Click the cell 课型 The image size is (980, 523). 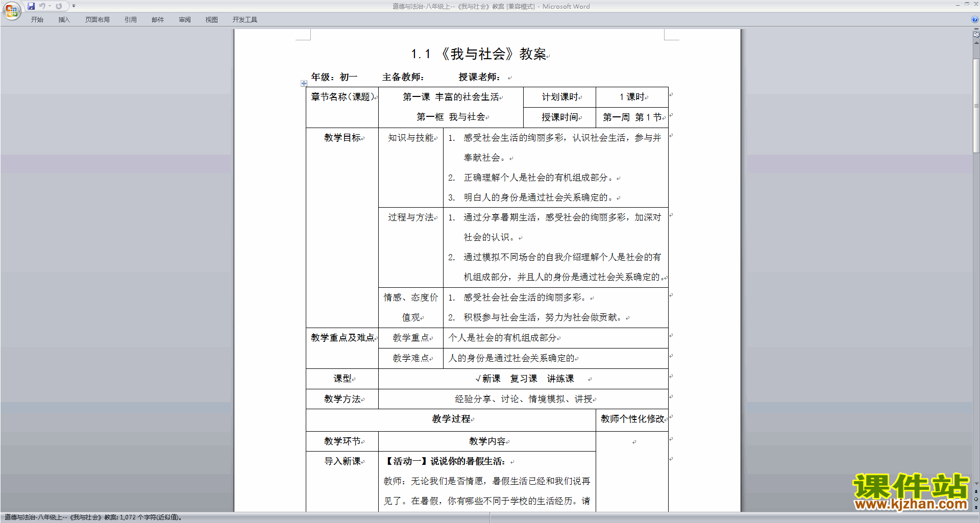tap(342, 379)
